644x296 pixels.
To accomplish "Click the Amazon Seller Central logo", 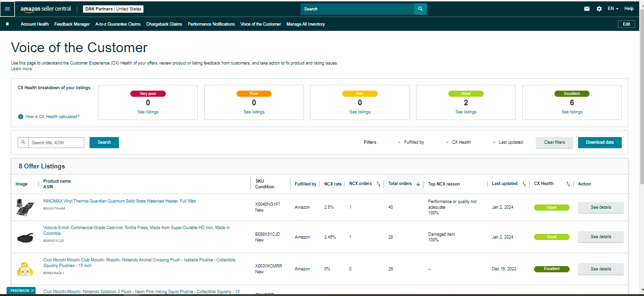I will tap(46, 9).
